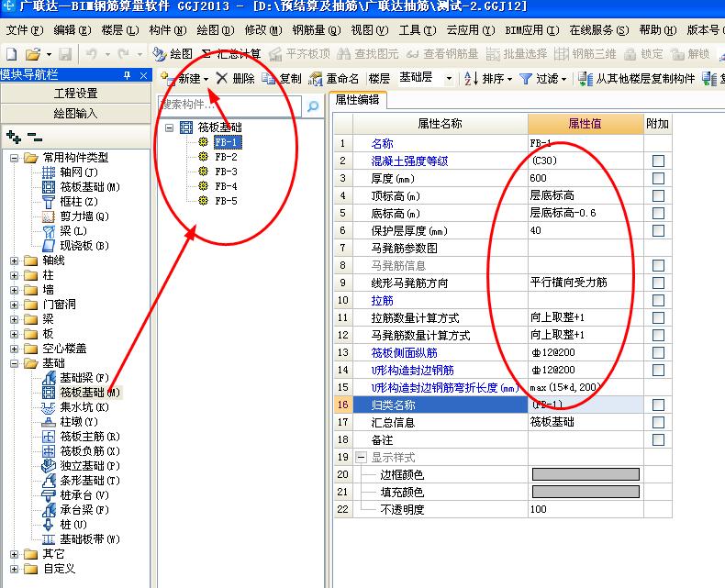Click 平齐板顶 toolbar item
The height and width of the screenshot is (588, 725).
pyautogui.click(x=299, y=54)
